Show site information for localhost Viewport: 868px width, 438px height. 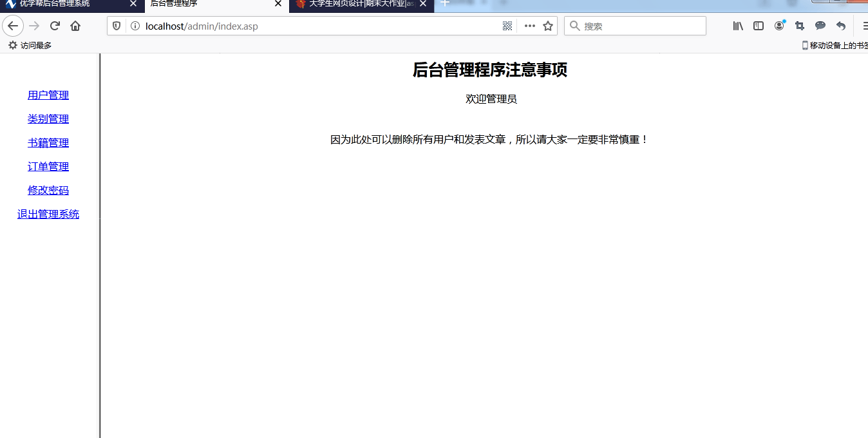(135, 26)
